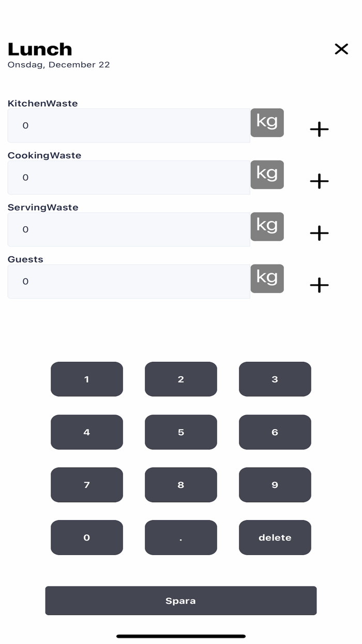Viewport: 362px width, 644px height.
Task: Tap the kg badge beside KitchenWaste
Action: pos(267,123)
